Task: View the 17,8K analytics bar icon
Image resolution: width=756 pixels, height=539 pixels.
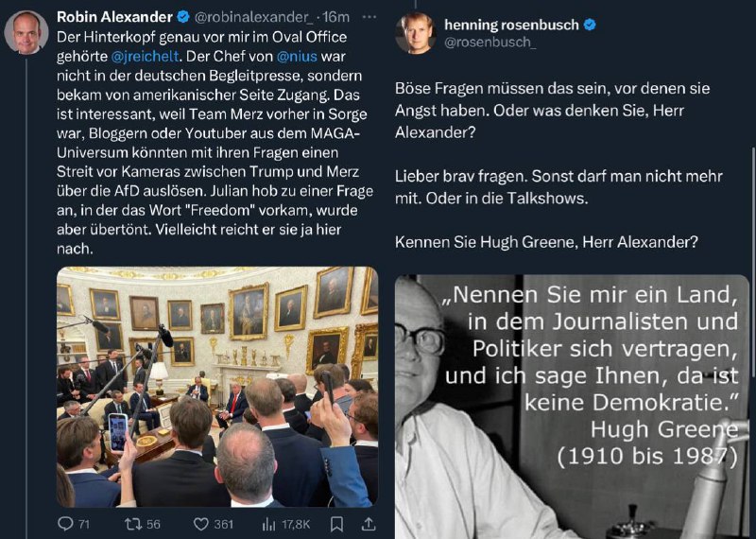Action: pos(268,524)
